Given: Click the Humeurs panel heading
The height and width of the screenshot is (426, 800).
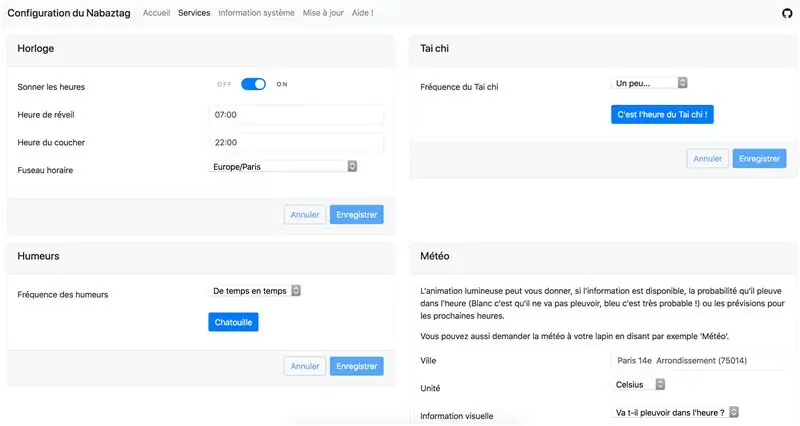Looking at the screenshot, I should click(38, 256).
